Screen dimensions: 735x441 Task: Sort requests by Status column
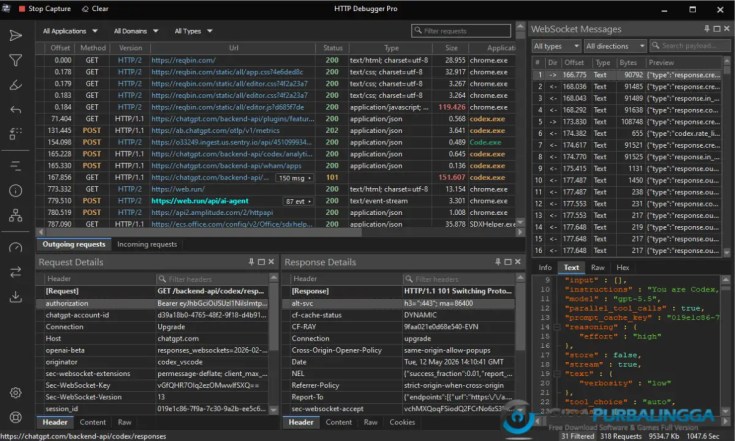(332, 48)
